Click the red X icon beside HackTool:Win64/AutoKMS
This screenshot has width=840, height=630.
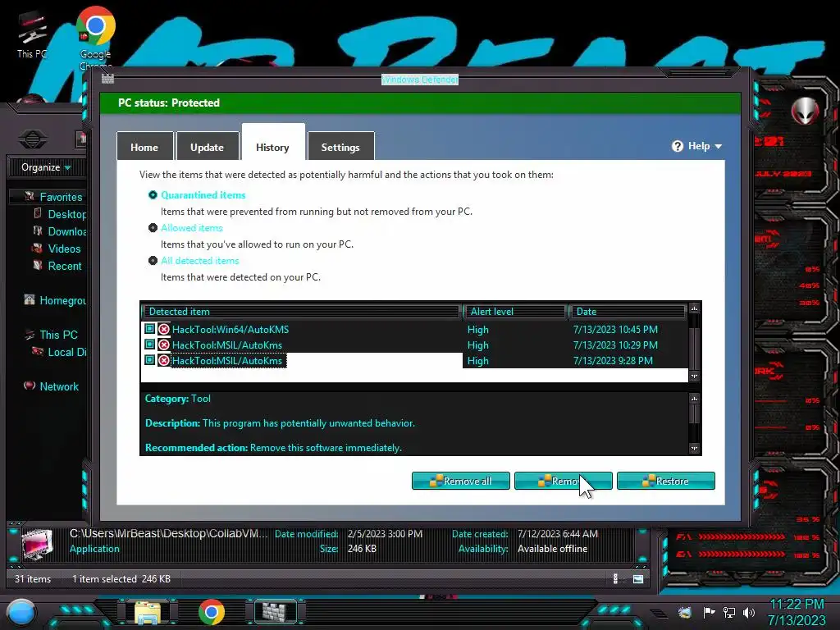coord(164,330)
